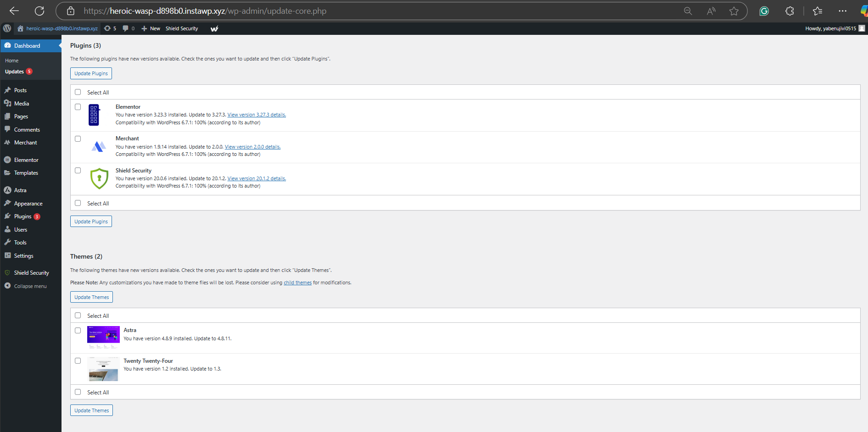Click top Update Themes button
This screenshot has height=432, width=868.
[91, 297]
